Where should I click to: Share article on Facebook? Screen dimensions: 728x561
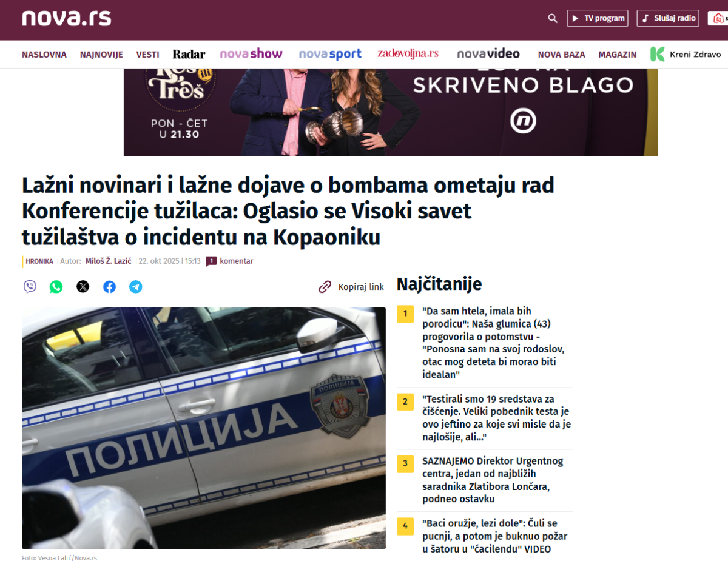coord(109,287)
